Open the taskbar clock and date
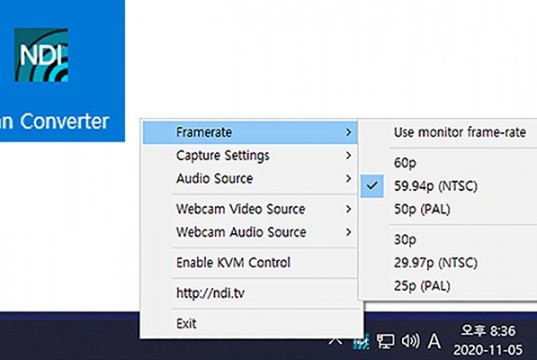 [x=488, y=340]
